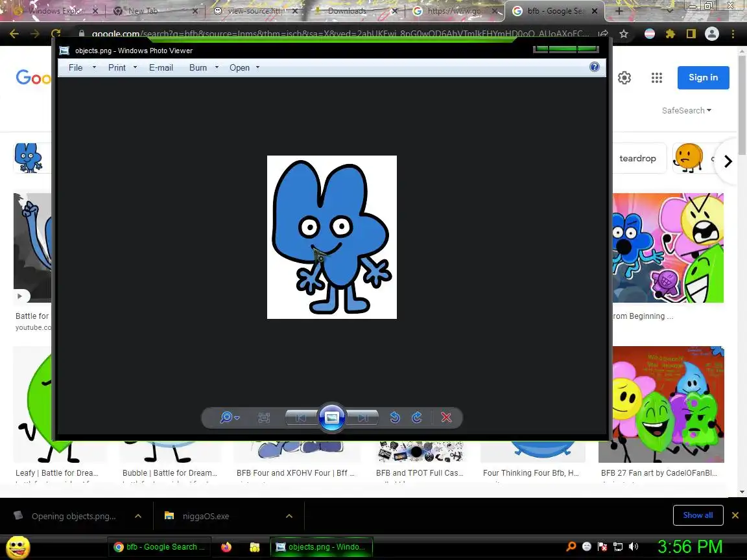Screen dimensions: 747x560
Task: Open File Explorer from the taskbar
Action: coord(255,547)
